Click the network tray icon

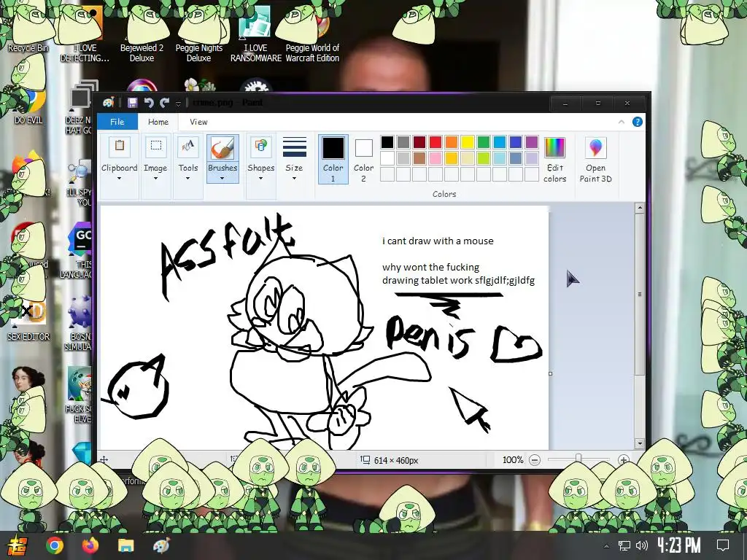624,545
